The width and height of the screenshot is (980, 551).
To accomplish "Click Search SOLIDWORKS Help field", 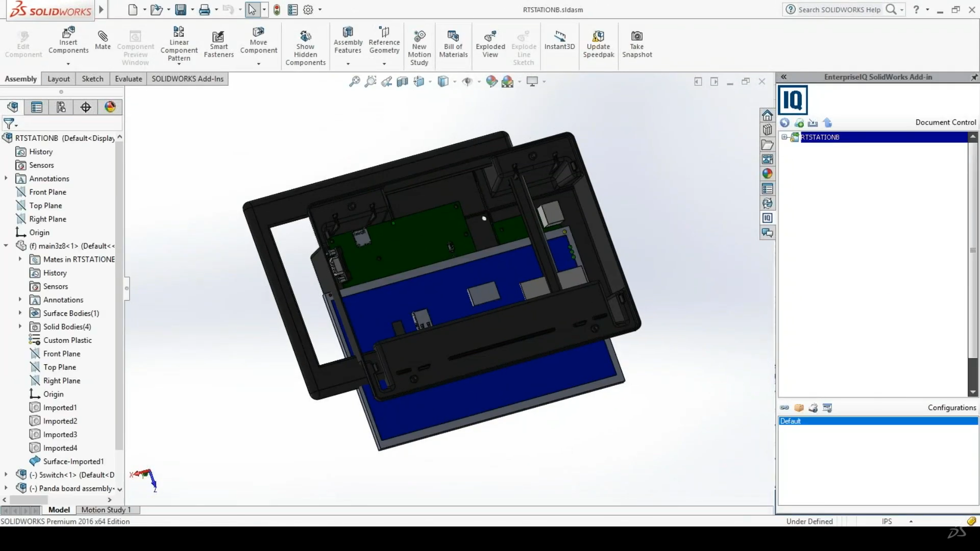I will tap(840, 10).
